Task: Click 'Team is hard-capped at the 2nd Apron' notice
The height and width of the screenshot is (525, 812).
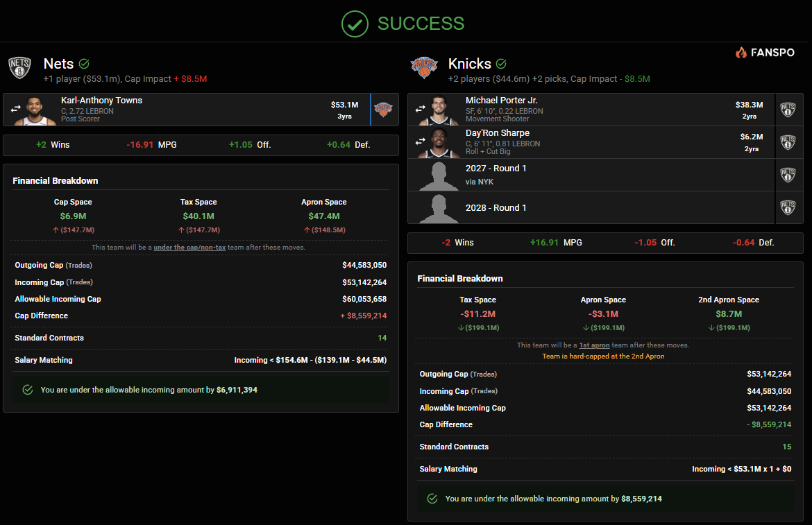Action: click(603, 356)
